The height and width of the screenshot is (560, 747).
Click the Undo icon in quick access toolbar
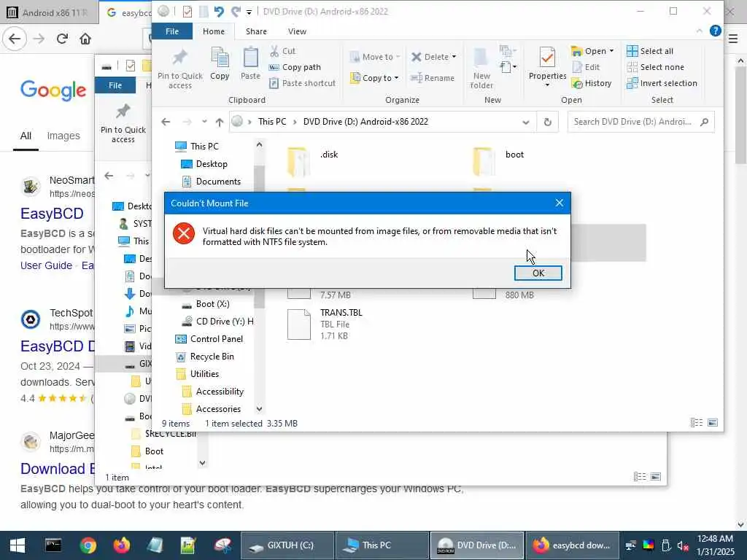click(219, 11)
